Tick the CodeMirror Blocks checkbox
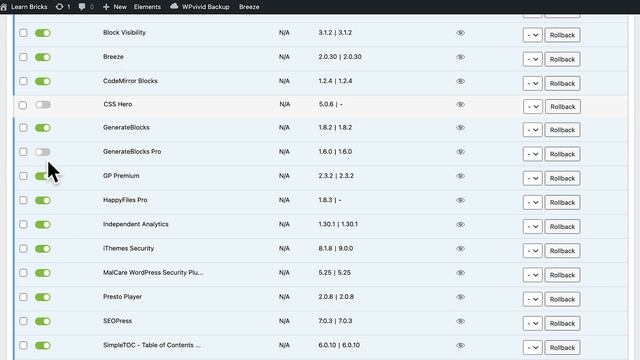The height and width of the screenshot is (360, 640). 23,81
